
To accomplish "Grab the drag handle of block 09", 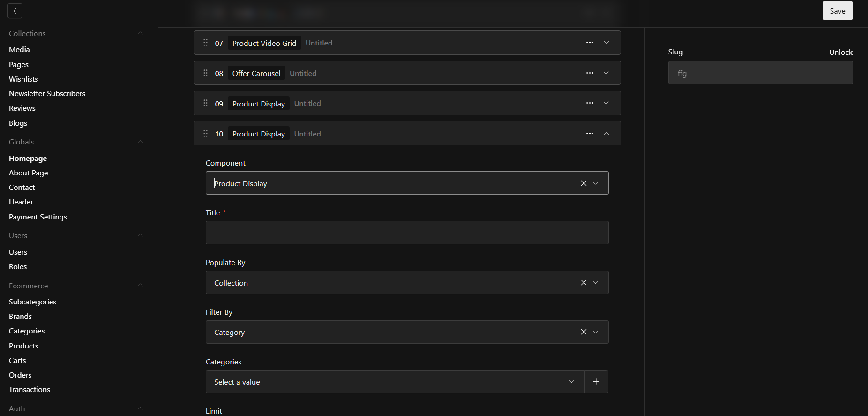I will click(205, 103).
